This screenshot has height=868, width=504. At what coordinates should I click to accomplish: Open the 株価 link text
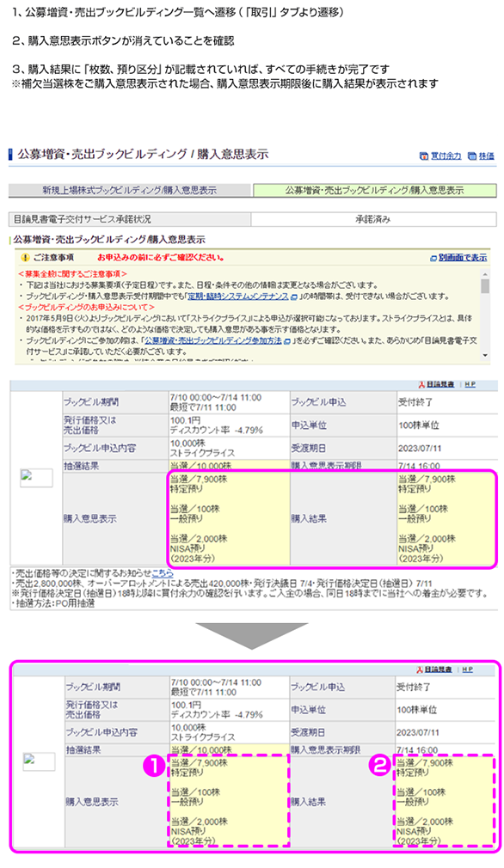click(486, 156)
